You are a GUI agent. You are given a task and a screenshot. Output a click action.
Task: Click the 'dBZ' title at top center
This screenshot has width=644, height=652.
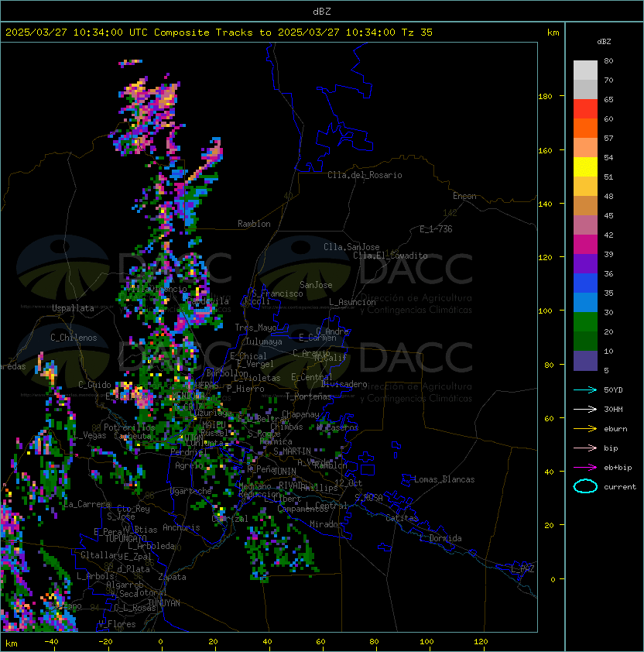click(322, 12)
